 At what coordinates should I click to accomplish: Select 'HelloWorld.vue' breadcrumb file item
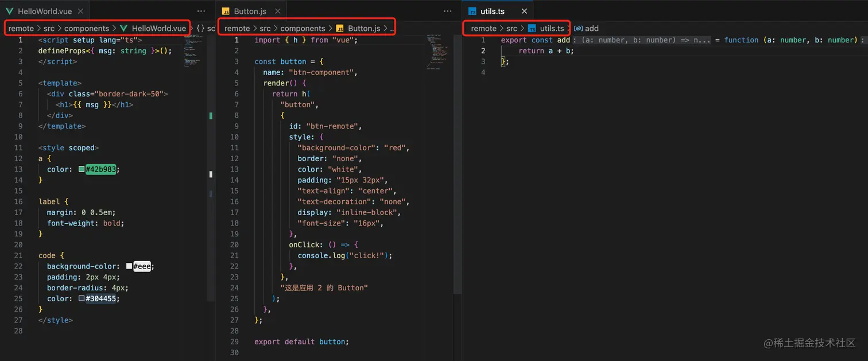(x=153, y=28)
